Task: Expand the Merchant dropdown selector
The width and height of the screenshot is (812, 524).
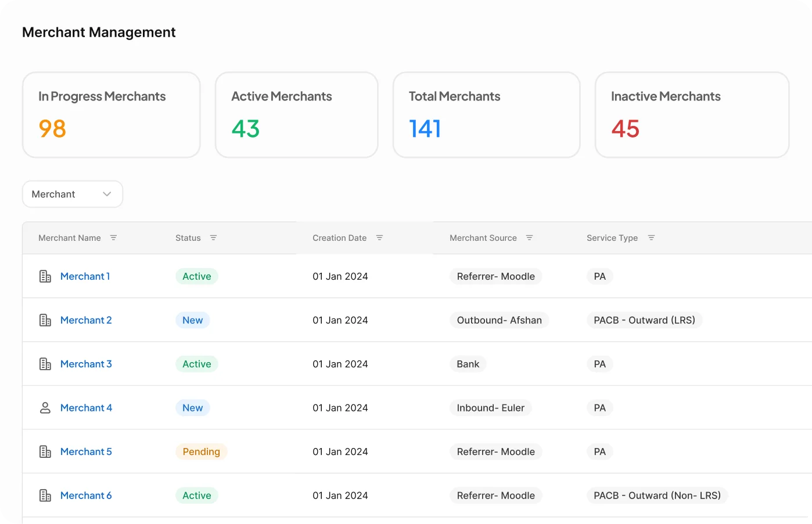Action: click(73, 194)
